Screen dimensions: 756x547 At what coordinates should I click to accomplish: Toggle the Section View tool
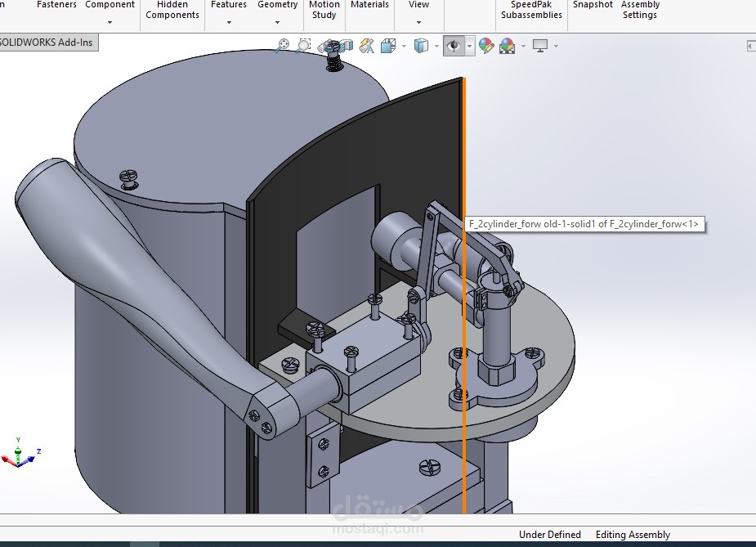345,46
